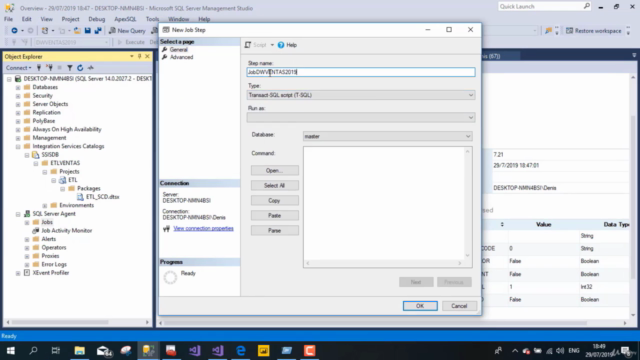Click the Restore workspace button
This screenshot has height=360, width=640.
pyautogui.click(x=593, y=31)
